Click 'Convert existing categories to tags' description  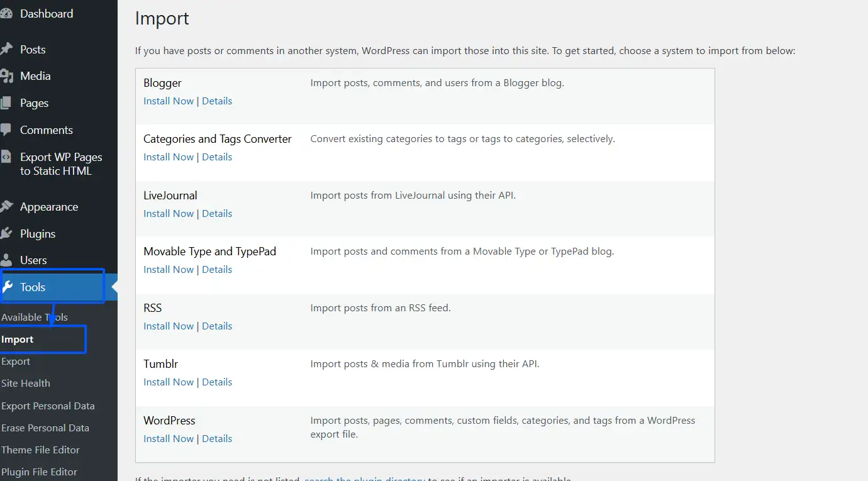pos(463,139)
